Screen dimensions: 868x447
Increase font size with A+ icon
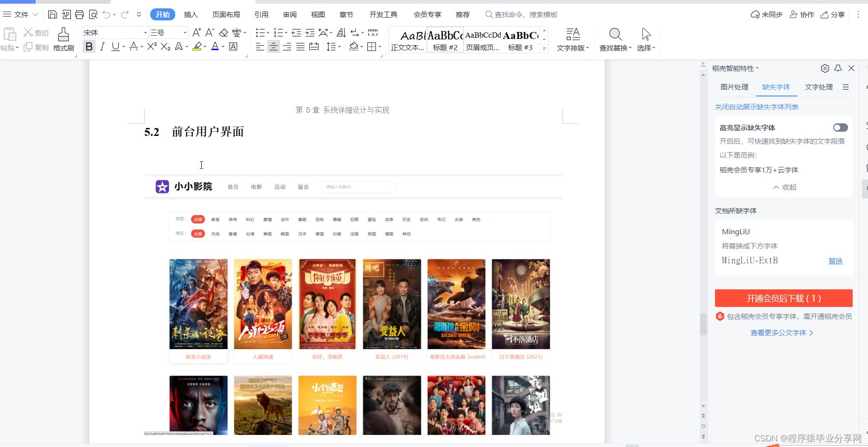pyautogui.click(x=197, y=32)
